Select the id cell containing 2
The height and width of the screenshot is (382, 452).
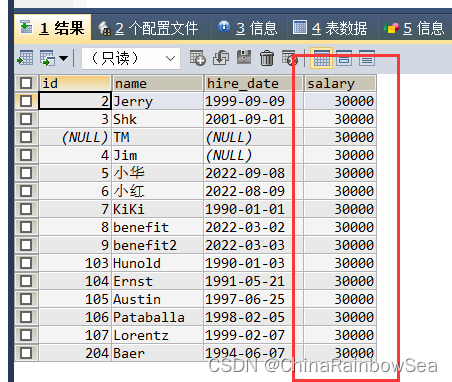point(75,101)
